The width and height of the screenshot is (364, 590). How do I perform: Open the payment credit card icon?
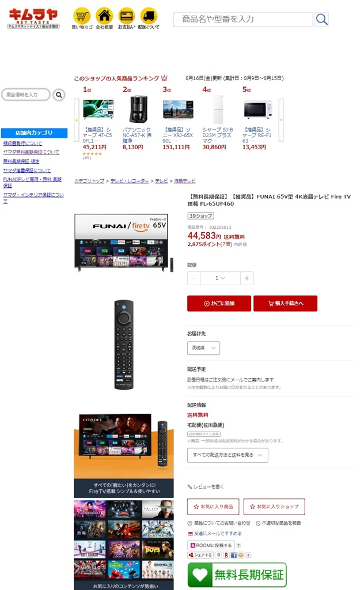(126, 16)
